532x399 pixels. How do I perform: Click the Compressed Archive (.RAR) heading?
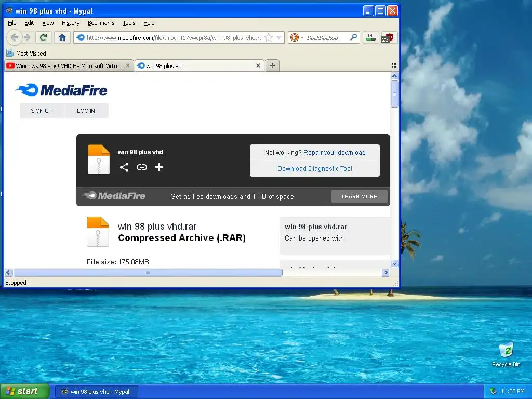(x=182, y=238)
